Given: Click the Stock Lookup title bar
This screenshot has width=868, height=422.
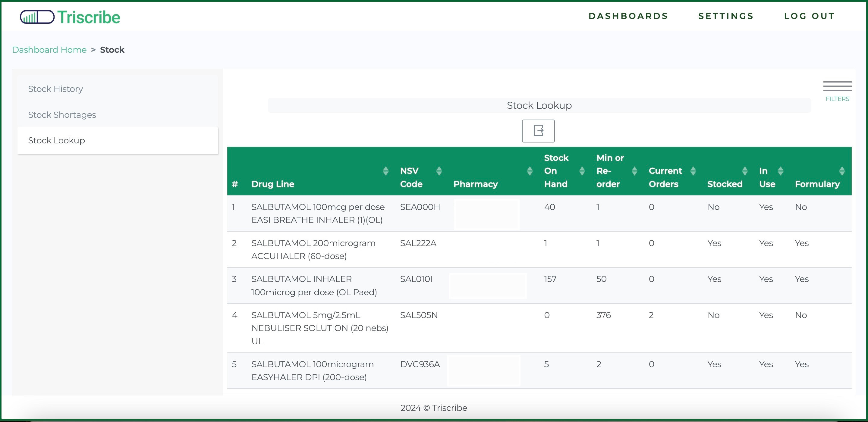Looking at the screenshot, I should tap(539, 105).
